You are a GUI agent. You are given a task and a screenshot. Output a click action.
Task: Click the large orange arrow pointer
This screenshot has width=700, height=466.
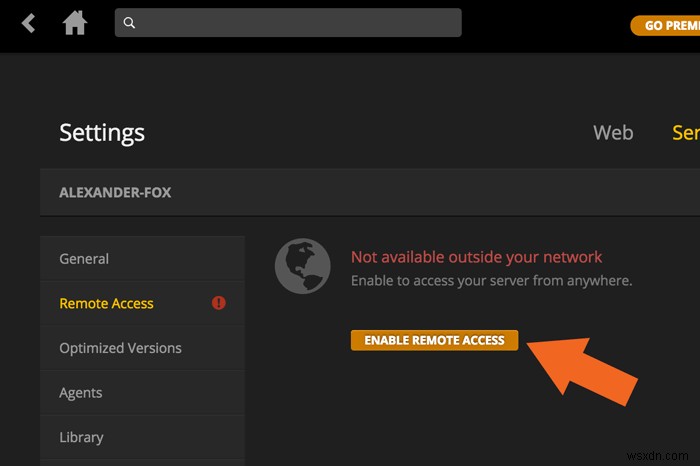[x=587, y=366]
